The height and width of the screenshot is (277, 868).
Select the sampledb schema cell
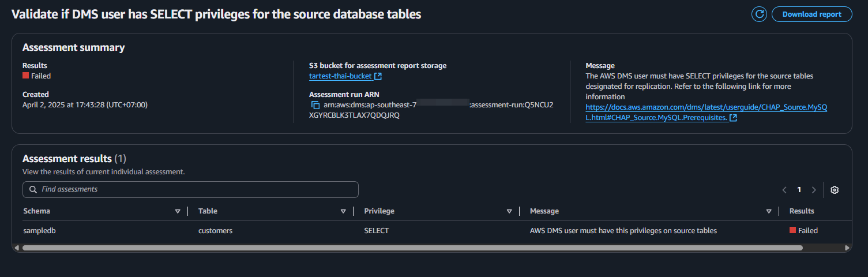click(x=39, y=230)
